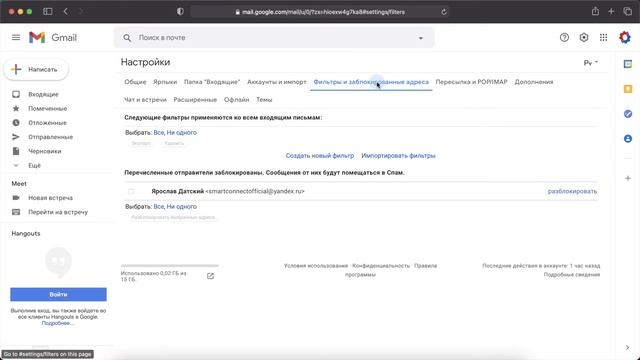Open Подробные сведения account activity link

572,275
